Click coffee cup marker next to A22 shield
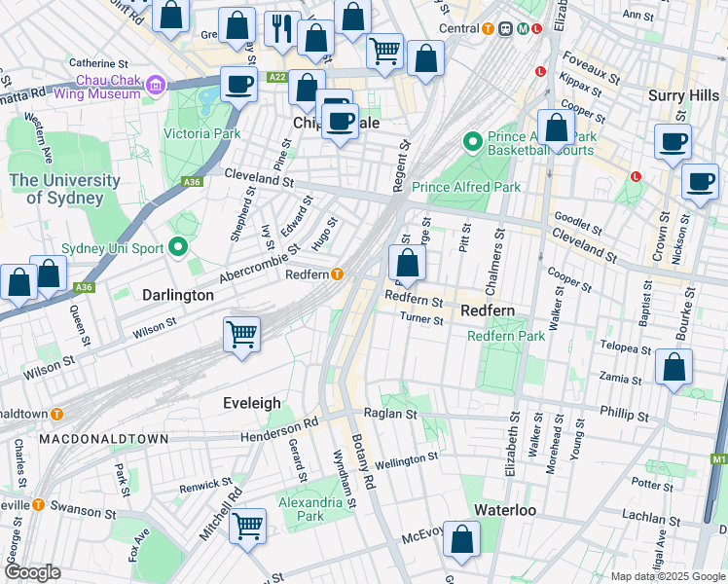728x584 pixels. click(238, 88)
